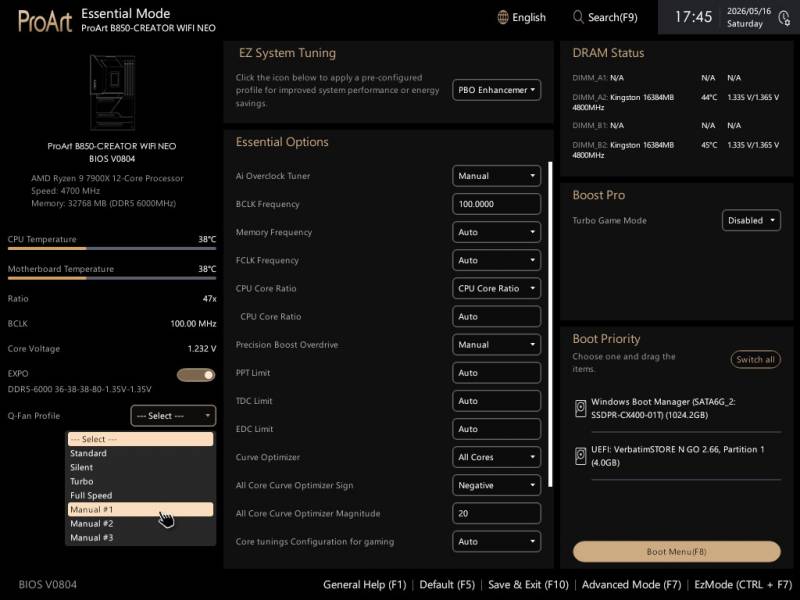This screenshot has width=800, height=600.
Task: Select Manual #2 fan profile
Action: (141, 523)
